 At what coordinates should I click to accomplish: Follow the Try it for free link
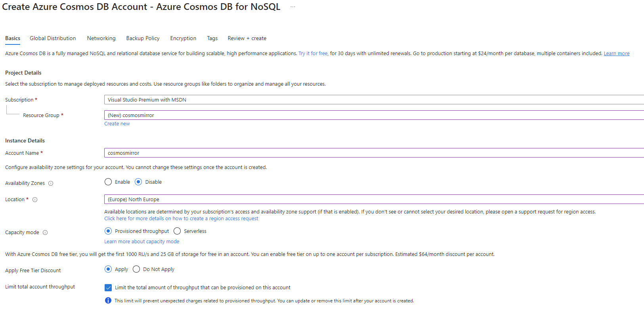tap(313, 54)
